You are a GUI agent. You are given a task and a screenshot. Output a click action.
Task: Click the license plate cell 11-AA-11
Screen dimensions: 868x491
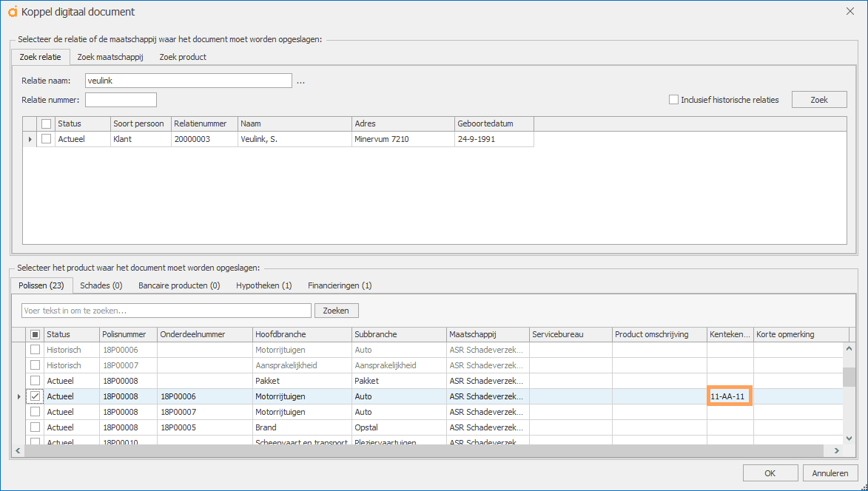coord(730,396)
